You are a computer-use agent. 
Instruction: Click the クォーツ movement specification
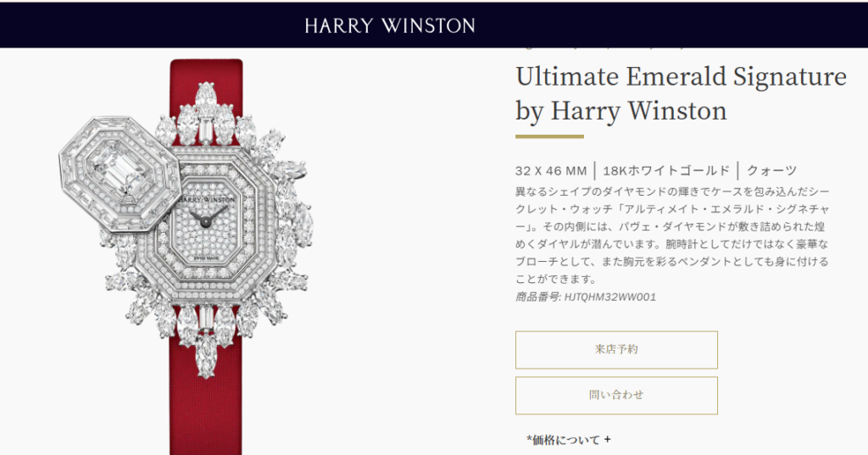coord(771,170)
